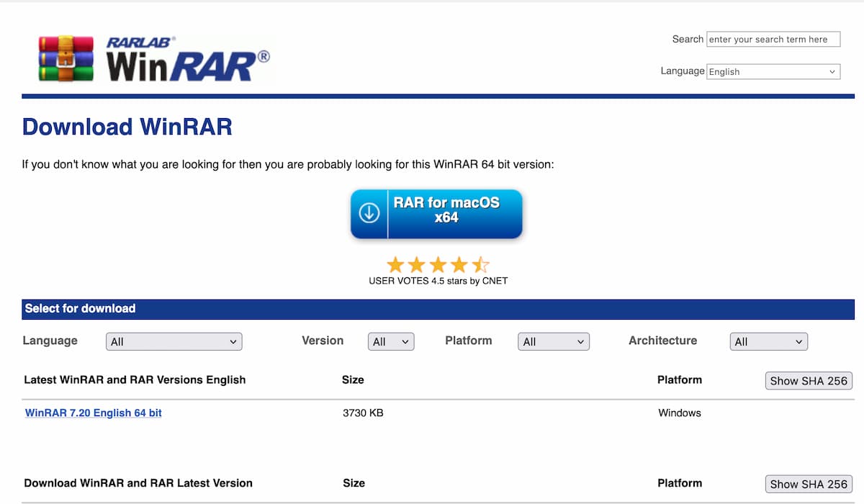Click 'Download WinRAR and RAR Latest Version' heading
The width and height of the screenshot is (864, 504).
tap(138, 483)
